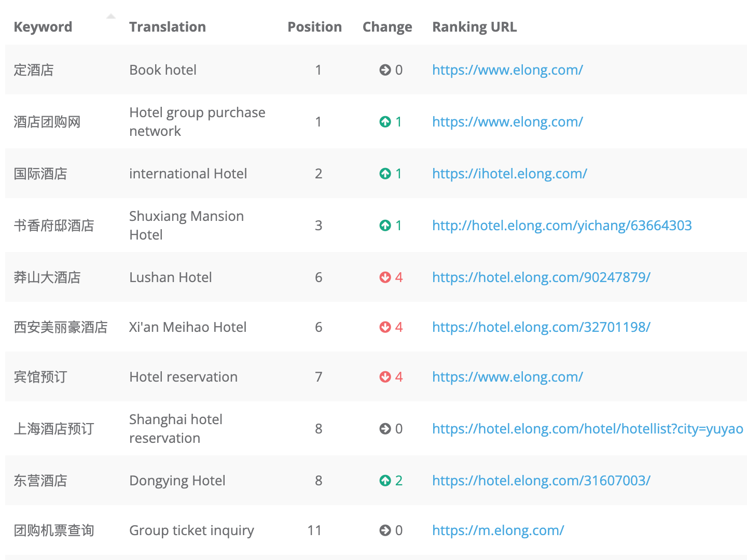The height and width of the screenshot is (560, 747).
Task: Click position value 6 for 莽山大酒店
Action: tap(319, 277)
